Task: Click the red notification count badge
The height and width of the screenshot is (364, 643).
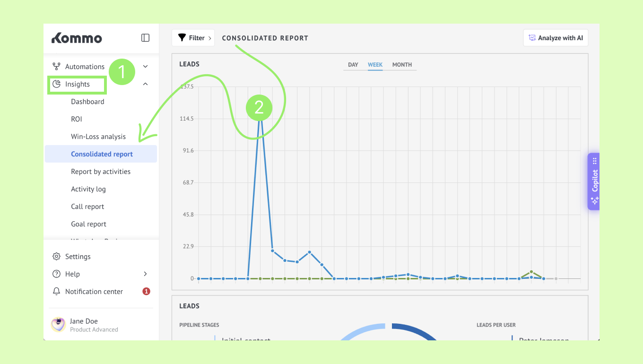Action: [147, 292]
